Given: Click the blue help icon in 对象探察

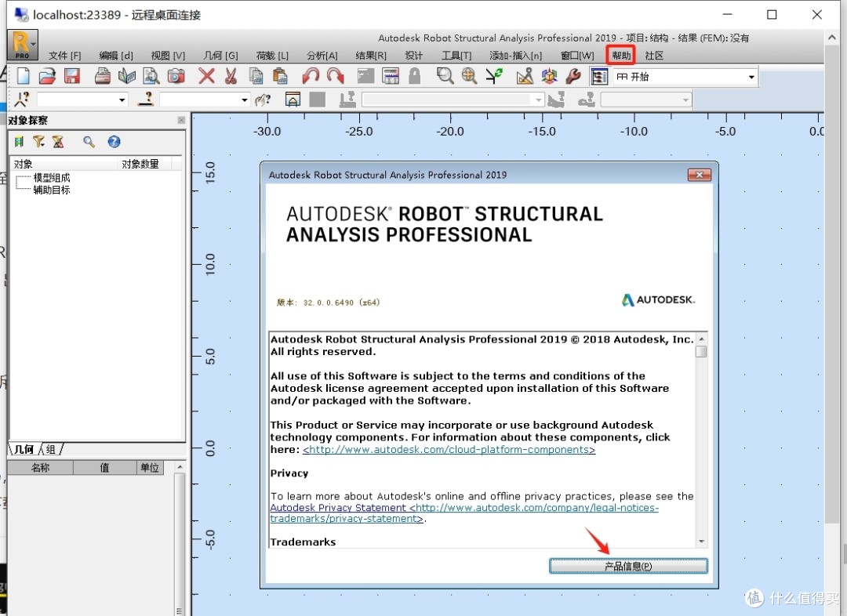Looking at the screenshot, I should coord(114,141).
